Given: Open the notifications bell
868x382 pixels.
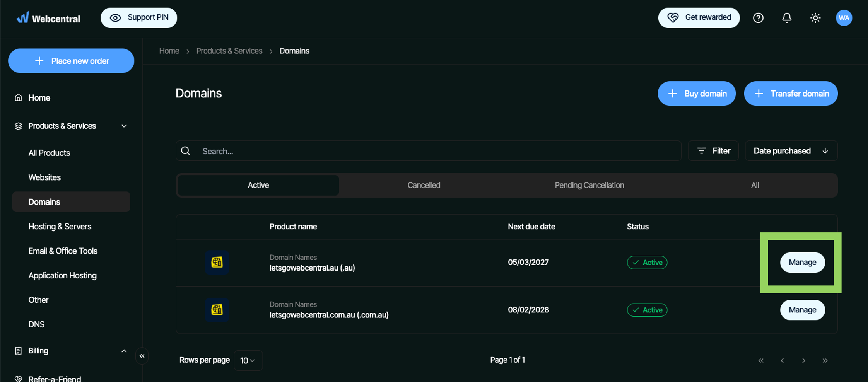Looking at the screenshot, I should coord(787,18).
